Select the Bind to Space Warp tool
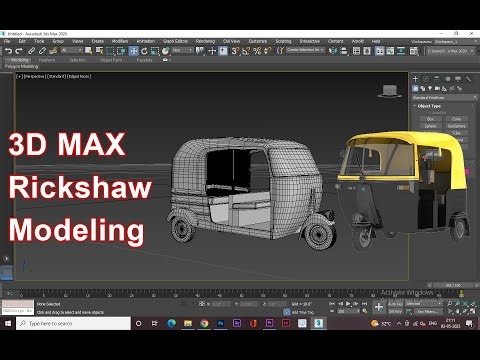This screenshot has width=480, height=360. tap(53, 51)
